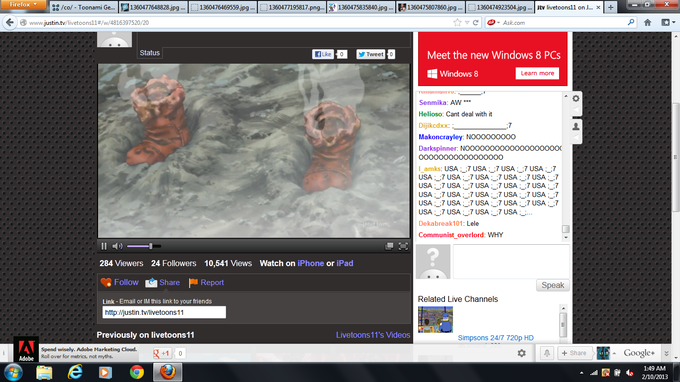
Task: Close the livetoons11 browser tab
Action: (598, 7)
